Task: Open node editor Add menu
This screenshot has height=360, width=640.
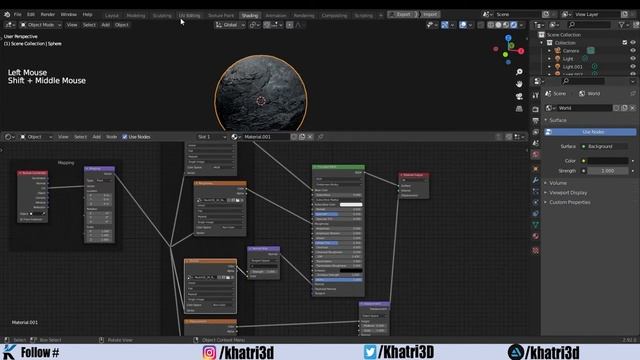Action: 96,137
